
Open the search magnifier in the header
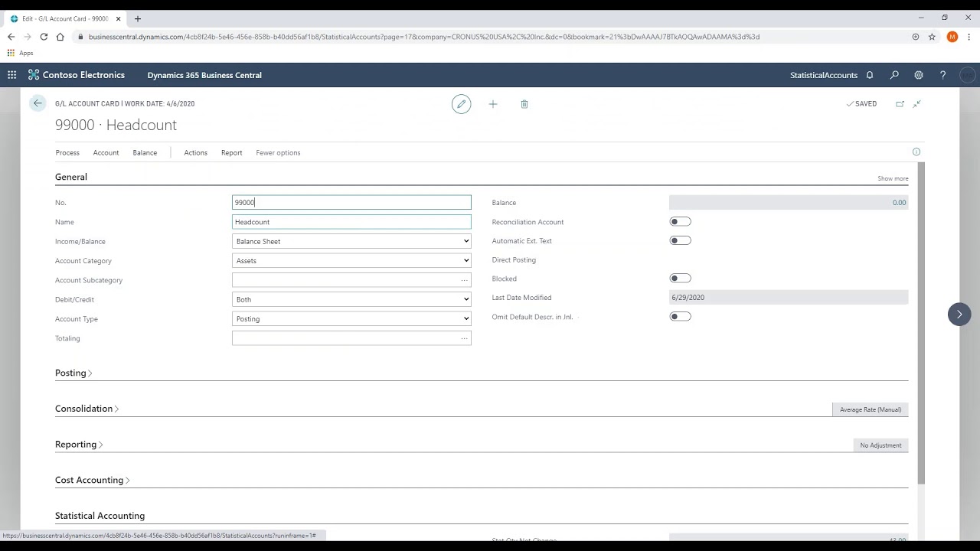coord(894,75)
